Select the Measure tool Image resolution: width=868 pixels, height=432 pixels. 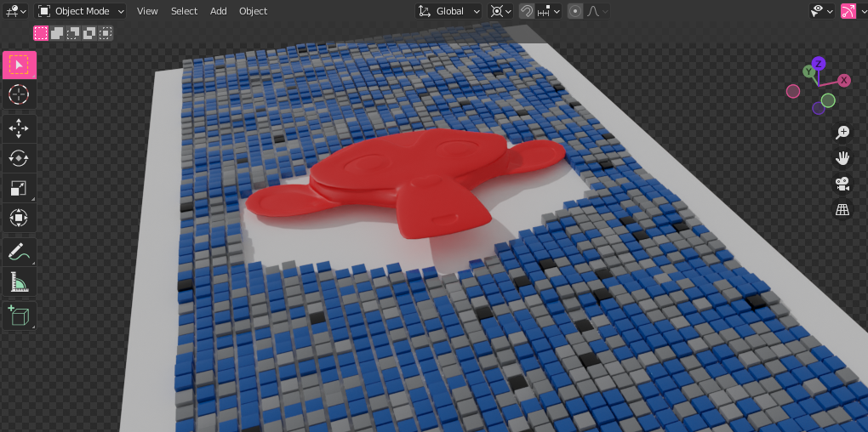[x=20, y=282]
